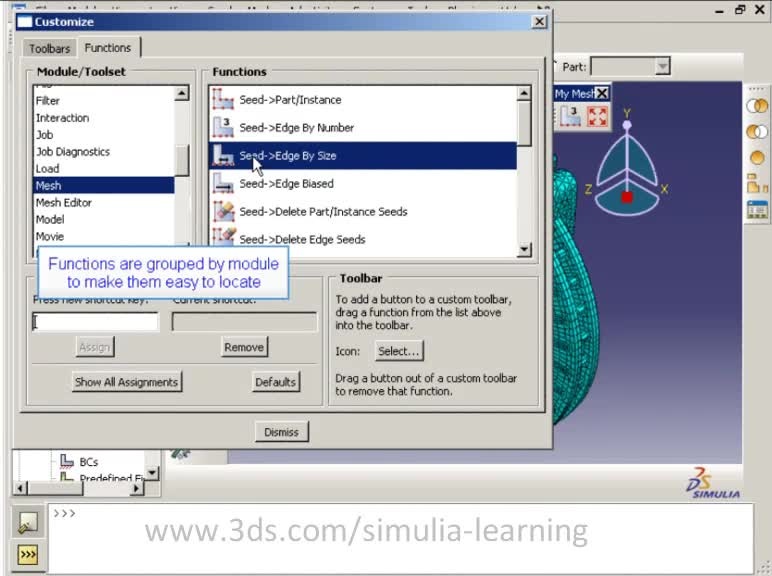Click Seed->Edge Biased icon
Image resolution: width=772 pixels, height=576 pixels.
[x=223, y=184]
